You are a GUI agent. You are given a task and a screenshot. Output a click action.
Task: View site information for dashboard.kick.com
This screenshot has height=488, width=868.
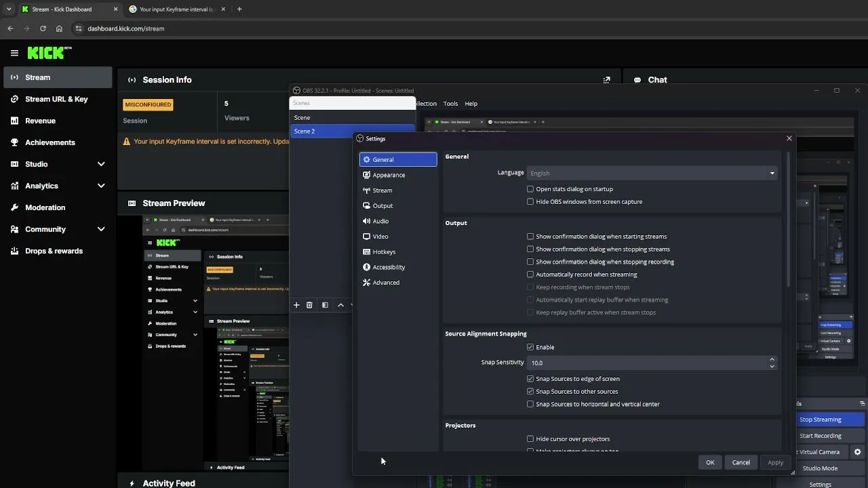79,28
